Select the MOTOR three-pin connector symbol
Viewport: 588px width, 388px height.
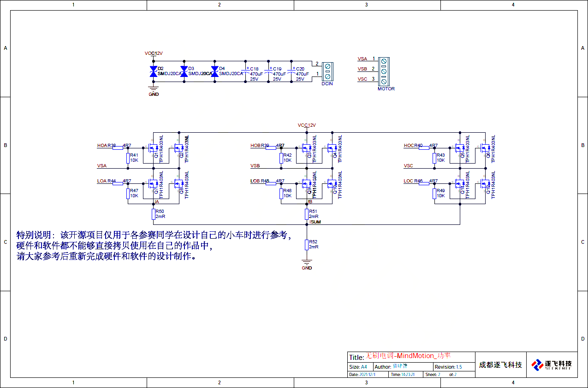[x=384, y=71]
